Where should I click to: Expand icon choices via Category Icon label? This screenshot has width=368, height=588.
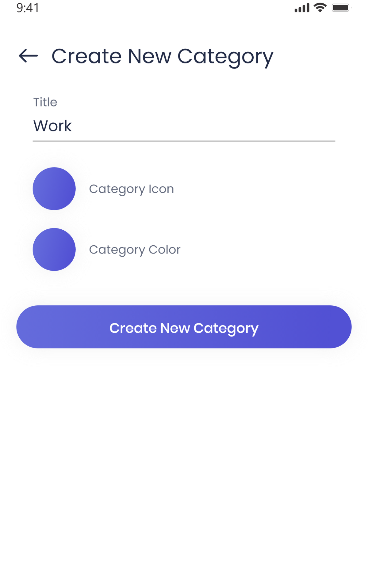pyautogui.click(x=132, y=189)
